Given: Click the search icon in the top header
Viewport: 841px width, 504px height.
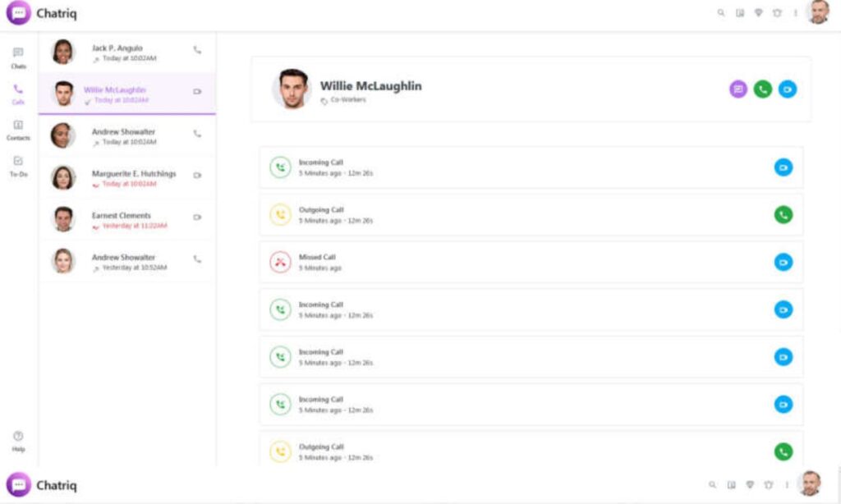Looking at the screenshot, I should pos(721,13).
